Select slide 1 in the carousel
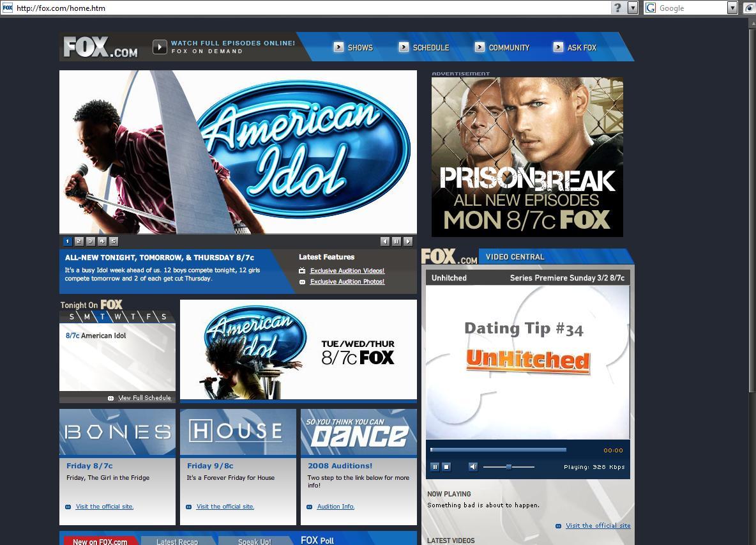 (x=68, y=241)
